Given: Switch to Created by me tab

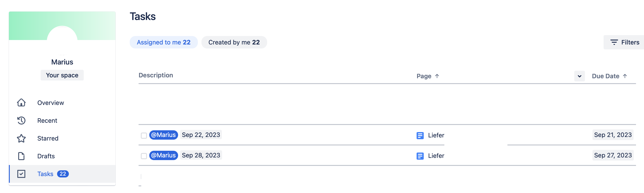Looking at the screenshot, I should [x=234, y=42].
